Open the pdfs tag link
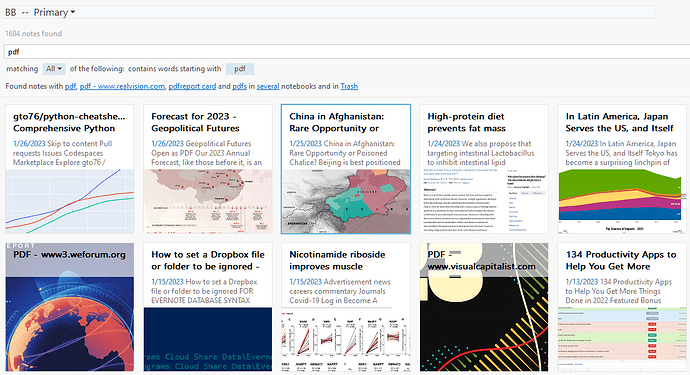Screen dimensions: 690x375 pos(239,86)
